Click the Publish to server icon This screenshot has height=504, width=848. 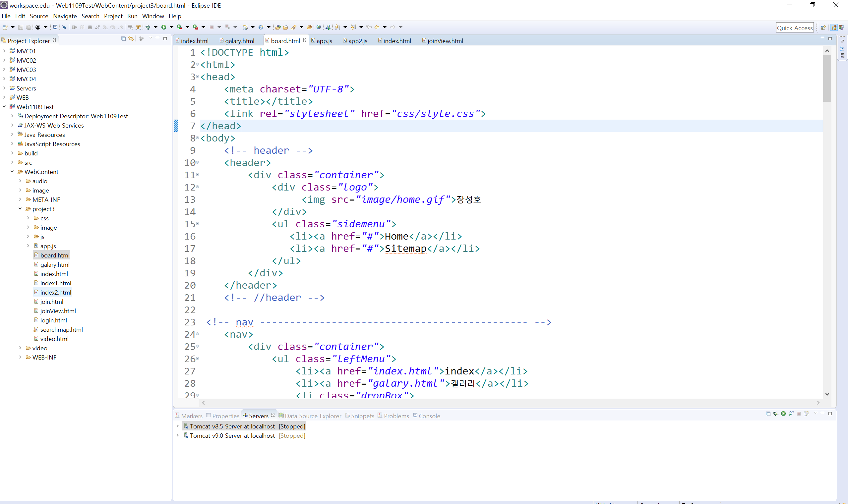tap(806, 414)
